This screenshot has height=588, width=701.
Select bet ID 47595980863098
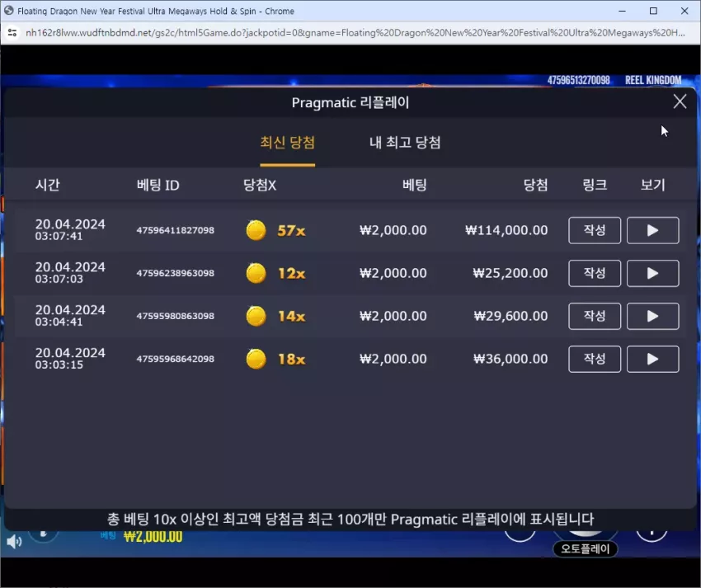click(175, 316)
